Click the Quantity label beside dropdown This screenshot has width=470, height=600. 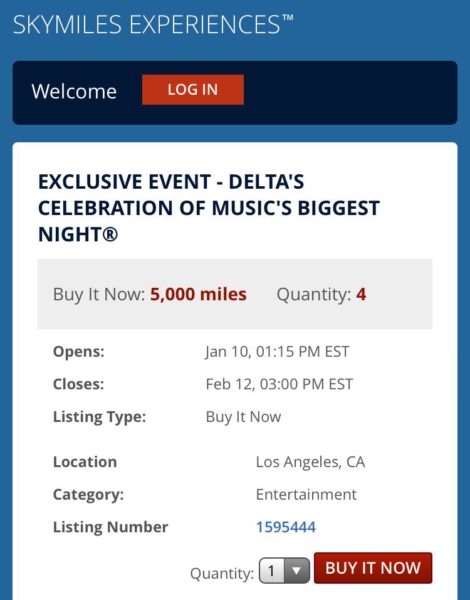coord(222,573)
